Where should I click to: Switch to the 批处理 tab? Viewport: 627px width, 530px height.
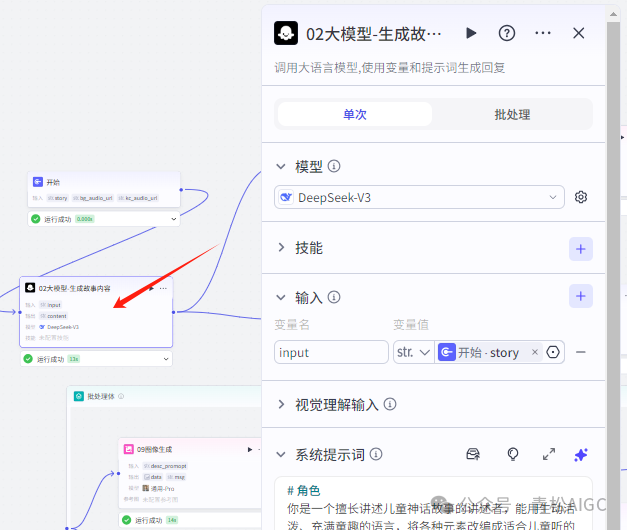click(512, 114)
